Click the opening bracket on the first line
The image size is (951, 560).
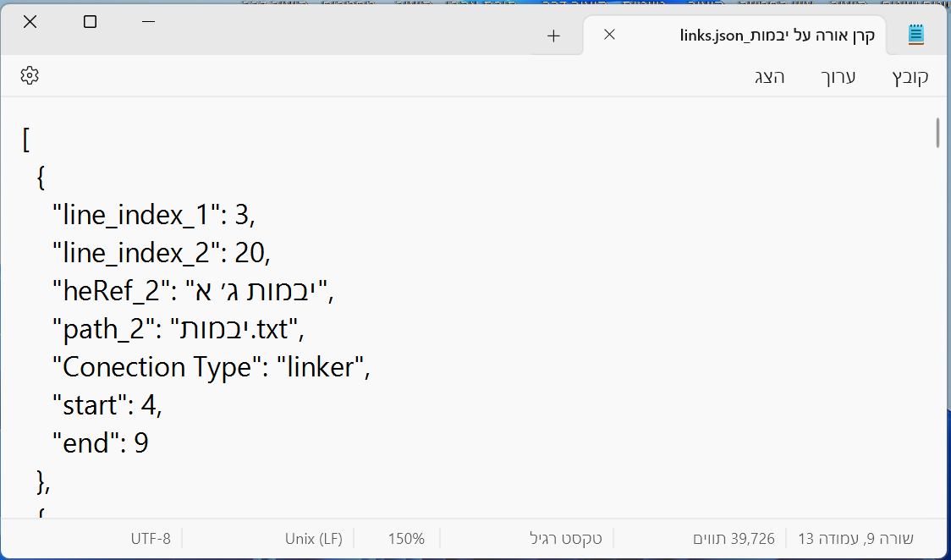coord(25,139)
